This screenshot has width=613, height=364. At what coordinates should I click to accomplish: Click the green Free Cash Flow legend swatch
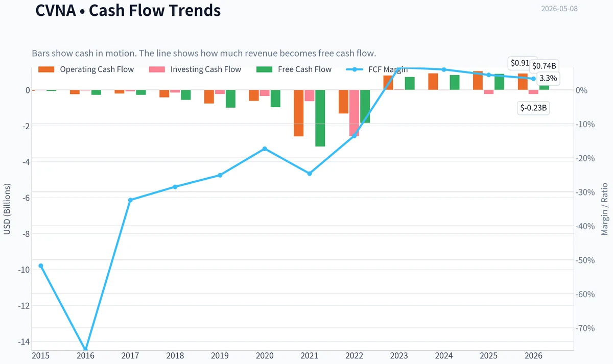click(x=264, y=69)
